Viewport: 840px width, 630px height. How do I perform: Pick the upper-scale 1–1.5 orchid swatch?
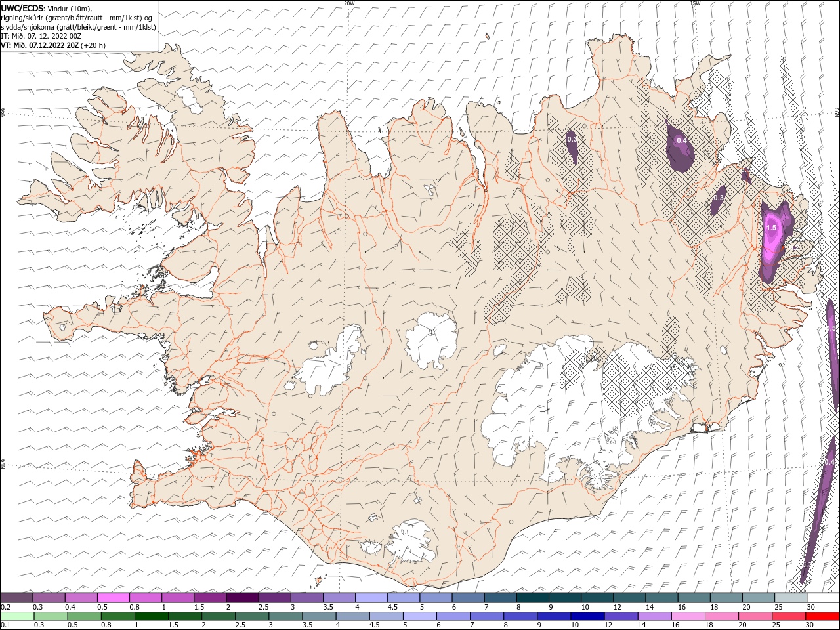(177, 598)
